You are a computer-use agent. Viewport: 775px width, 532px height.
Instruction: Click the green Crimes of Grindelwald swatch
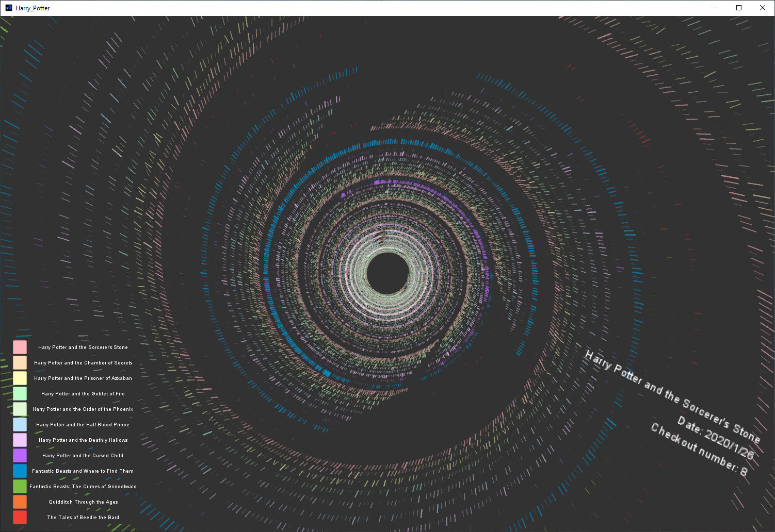point(20,486)
